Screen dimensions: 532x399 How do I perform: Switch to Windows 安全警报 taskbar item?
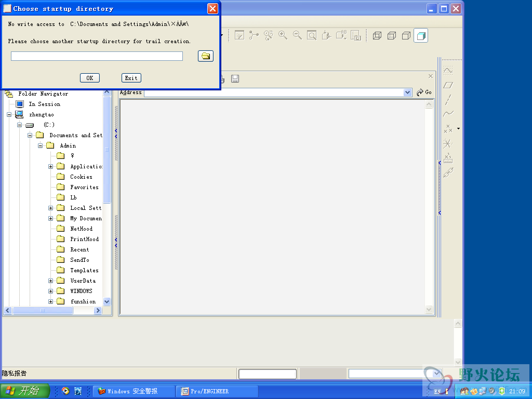pyautogui.click(x=134, y=391)
